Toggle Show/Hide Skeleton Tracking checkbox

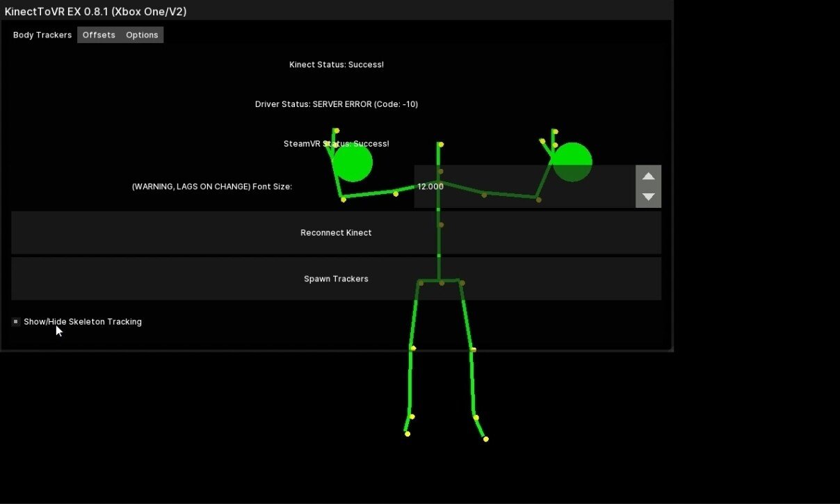16,322
